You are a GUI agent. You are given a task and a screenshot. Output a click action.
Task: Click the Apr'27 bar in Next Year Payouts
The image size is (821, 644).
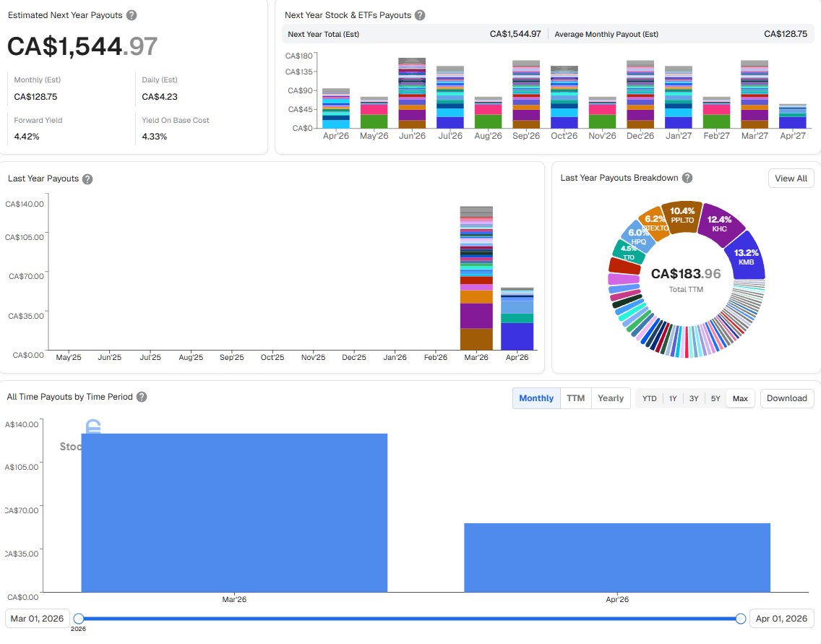tap(793, 116)
